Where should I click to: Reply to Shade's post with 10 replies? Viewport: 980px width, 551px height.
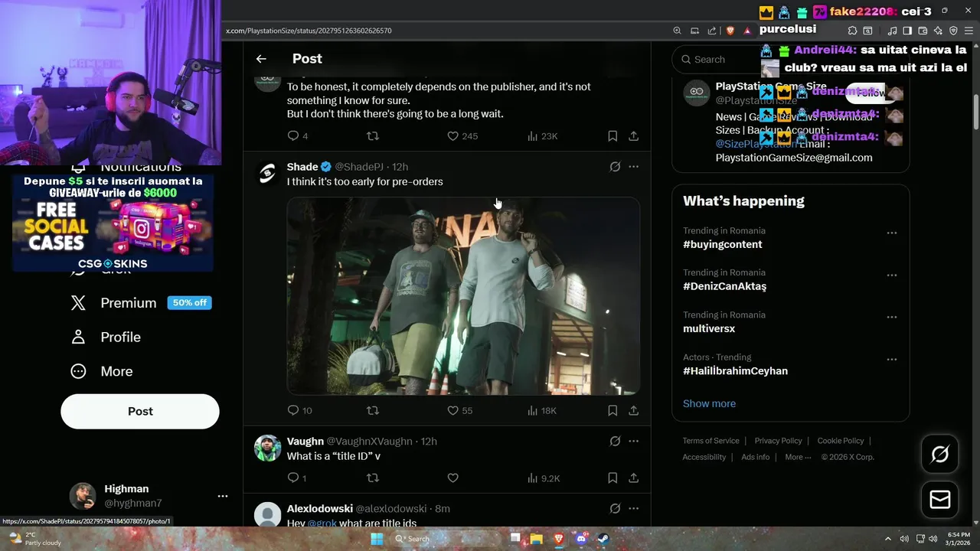coord(299,411)
